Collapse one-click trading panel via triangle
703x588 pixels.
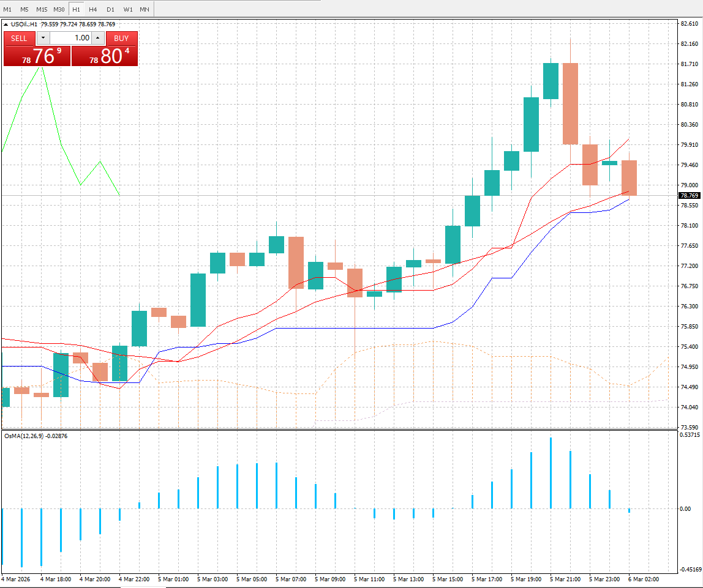tap(6, 24)
